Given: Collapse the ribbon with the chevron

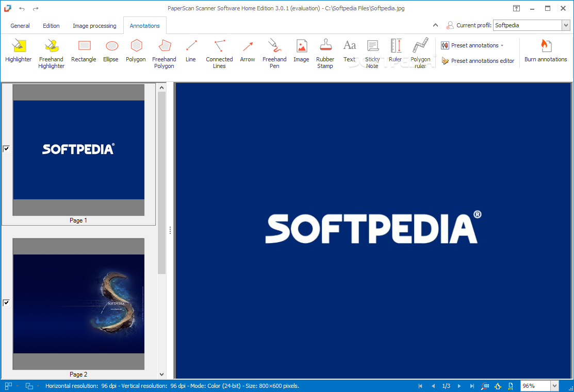Looking at the screenshot, I should tap(435, 25).
